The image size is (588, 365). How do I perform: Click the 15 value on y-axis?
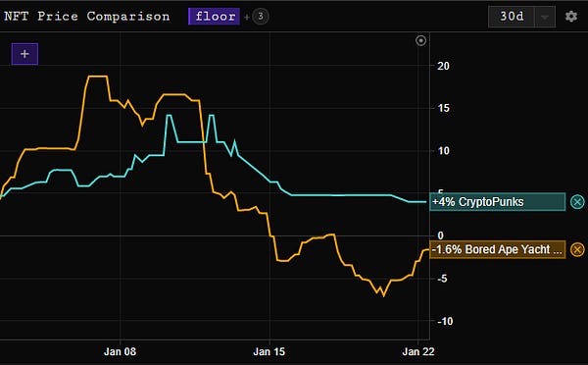pyautogui.click(x=443, y=109)
